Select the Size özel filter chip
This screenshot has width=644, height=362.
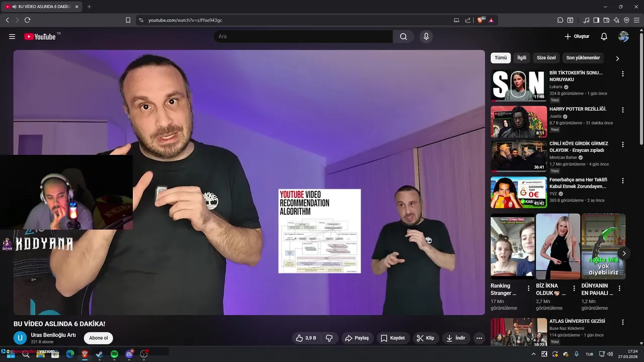(x=546, y=58)
